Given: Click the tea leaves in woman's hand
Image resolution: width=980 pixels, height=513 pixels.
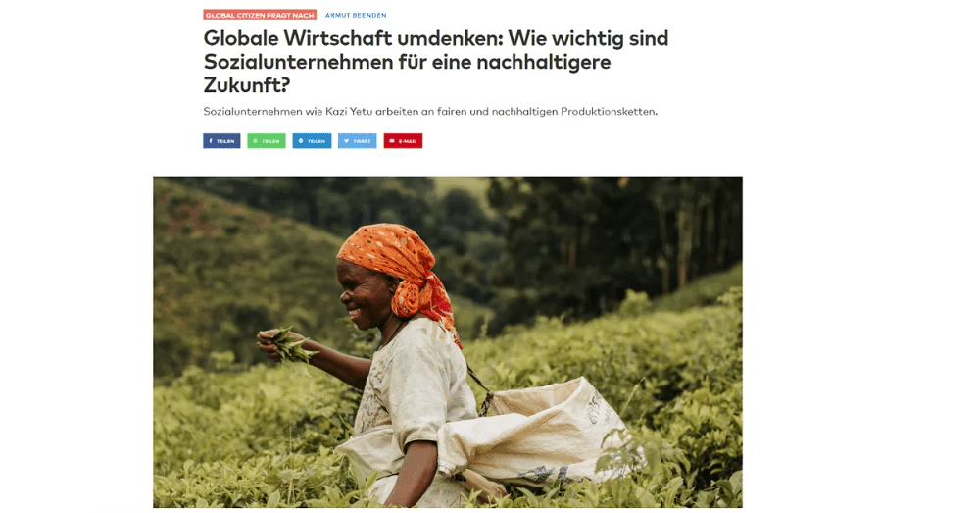Looking at the screenshot, I should pos(290,344).
